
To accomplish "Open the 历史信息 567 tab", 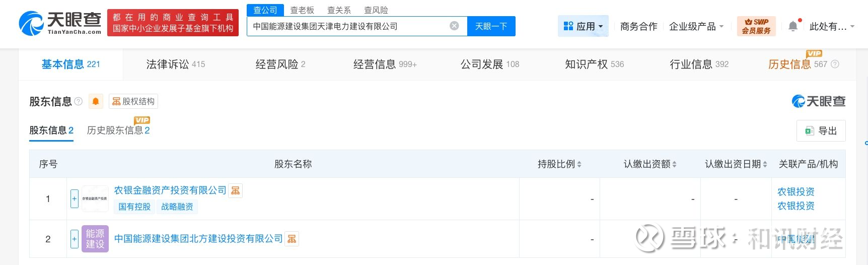I will pos(798,64).
